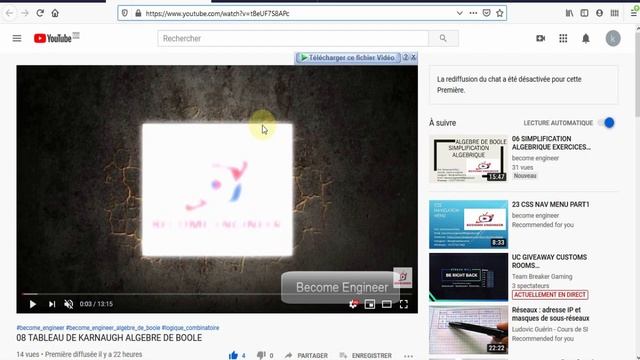Open the UC GIVEAWAY CUSTOMS ROOMS video title
Screen dimensions: 640x360
tap(549, 261)
